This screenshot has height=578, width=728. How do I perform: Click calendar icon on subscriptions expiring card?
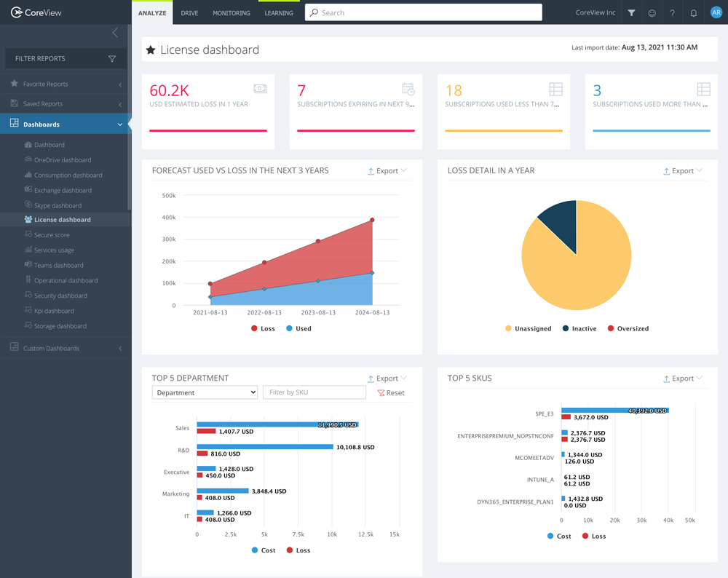tap(408, 87)
